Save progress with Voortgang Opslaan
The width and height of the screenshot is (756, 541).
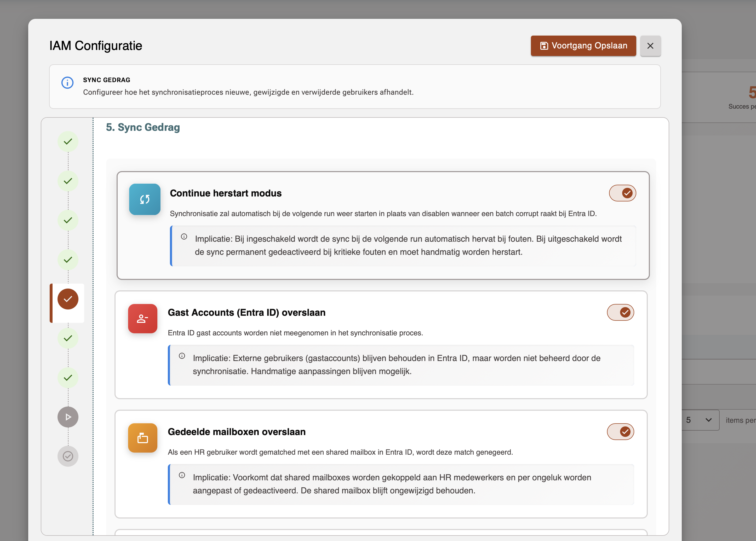(x=583, y=46)
